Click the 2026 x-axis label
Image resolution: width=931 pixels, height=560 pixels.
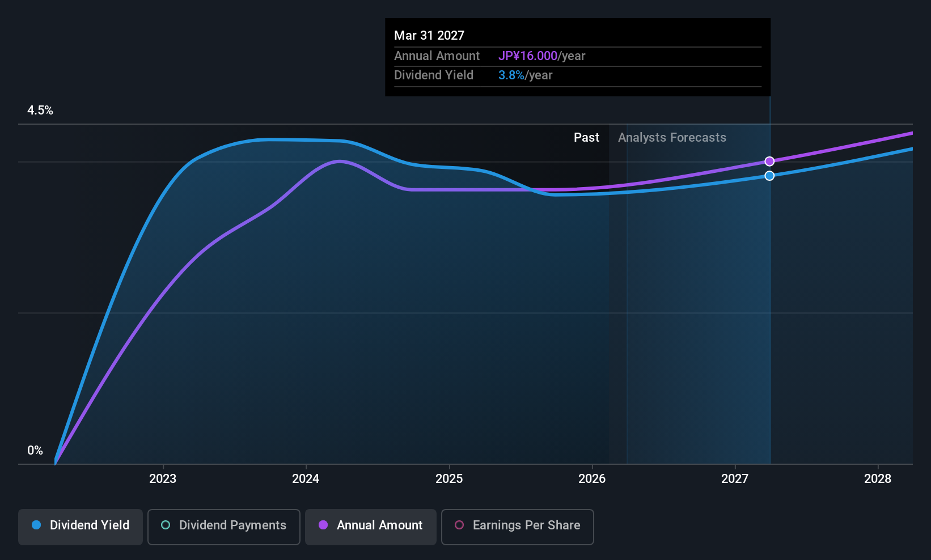click(x=592, y=479)
